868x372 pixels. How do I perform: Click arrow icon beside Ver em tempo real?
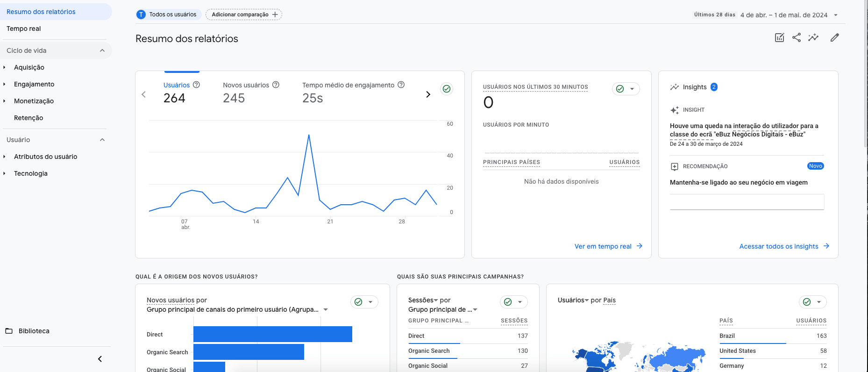click(640, 246)
